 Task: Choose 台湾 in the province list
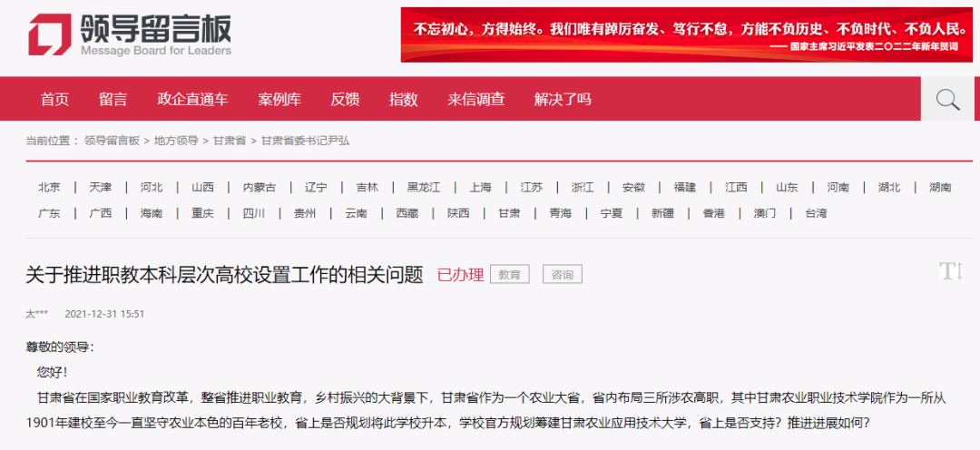[x=816, y=214]
